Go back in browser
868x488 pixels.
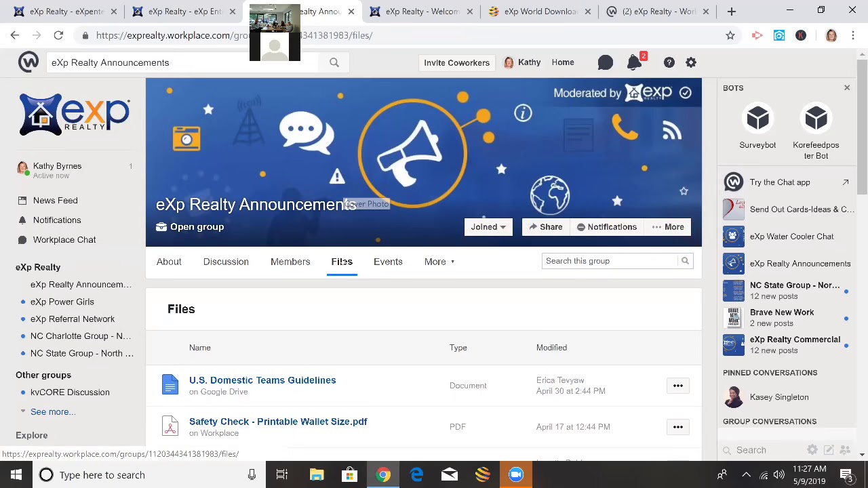15,35
